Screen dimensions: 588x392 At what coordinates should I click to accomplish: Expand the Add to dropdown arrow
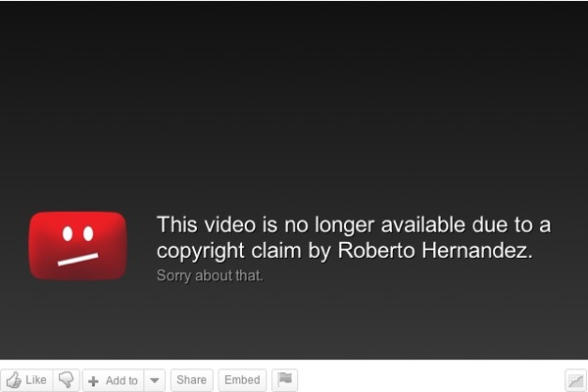(154, 380)
